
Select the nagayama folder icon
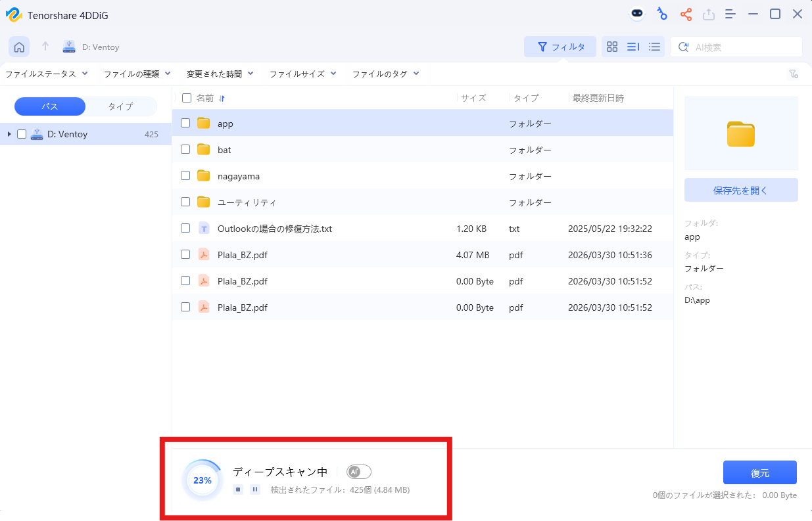(204, 176)
